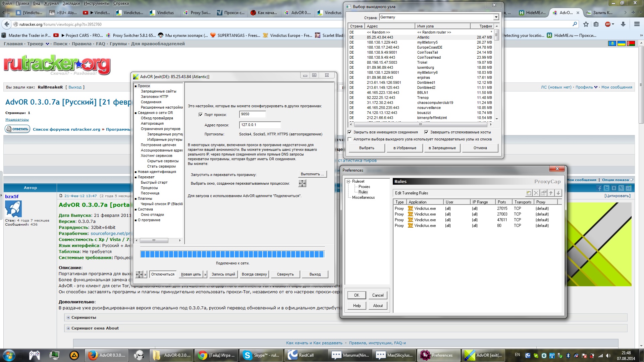Image resolution: width=644 pixels, height=362 pixels.
Task: Open the 'Журнал' menu
Action: point(51,3)
